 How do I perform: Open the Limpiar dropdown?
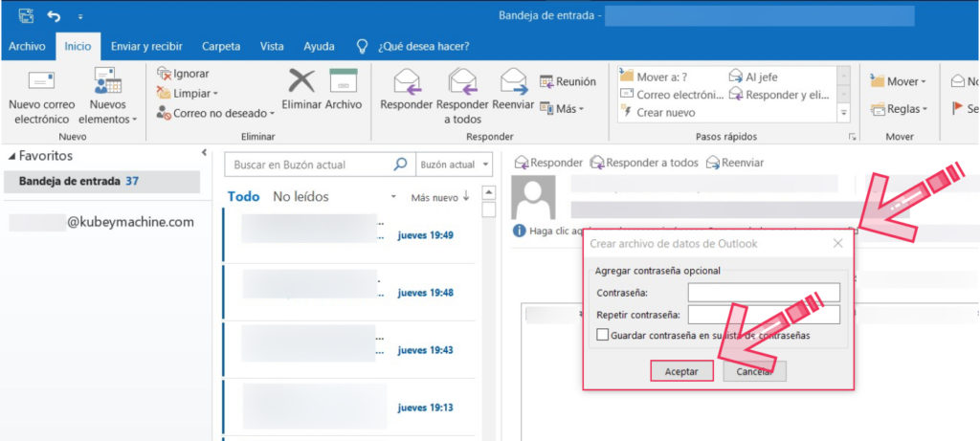[x=187, y=93]
